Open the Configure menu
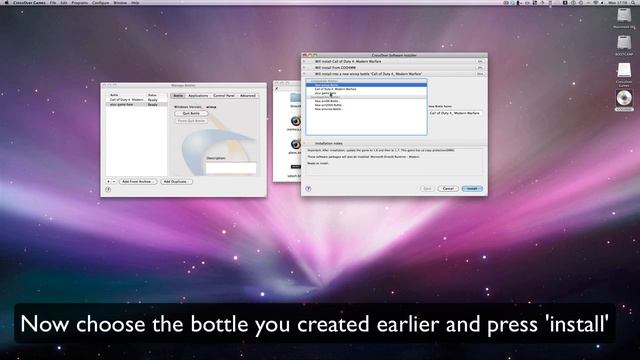The width and height of the screenshot is (640, 360). tap(100, 2)
